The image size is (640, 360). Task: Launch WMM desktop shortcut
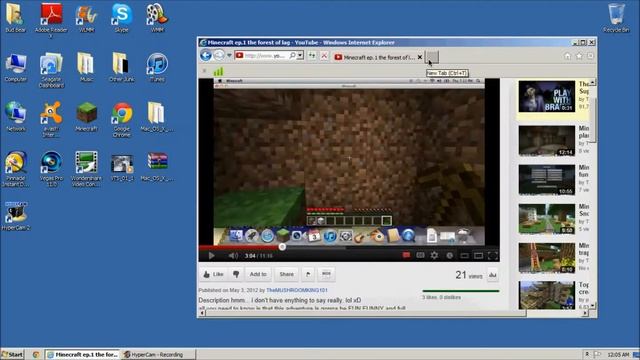click(x=157, y=18)
